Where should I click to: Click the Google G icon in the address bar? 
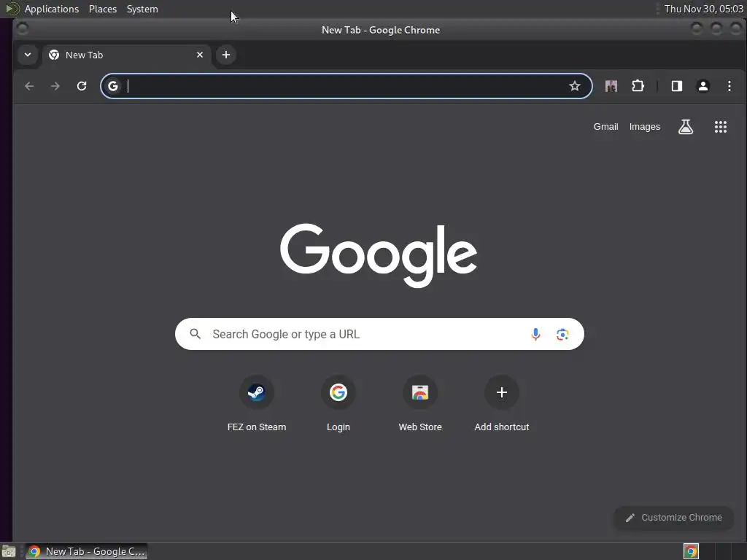[113, 86]
